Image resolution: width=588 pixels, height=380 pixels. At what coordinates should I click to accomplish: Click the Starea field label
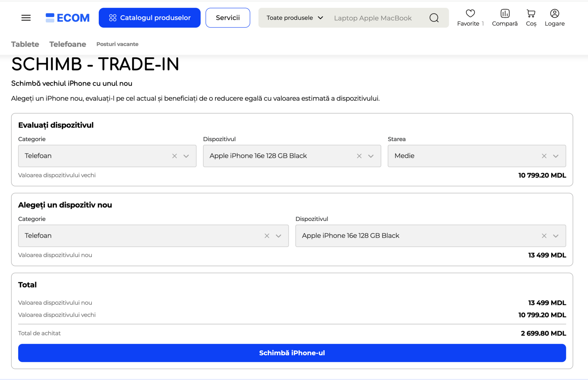[397, 139]
